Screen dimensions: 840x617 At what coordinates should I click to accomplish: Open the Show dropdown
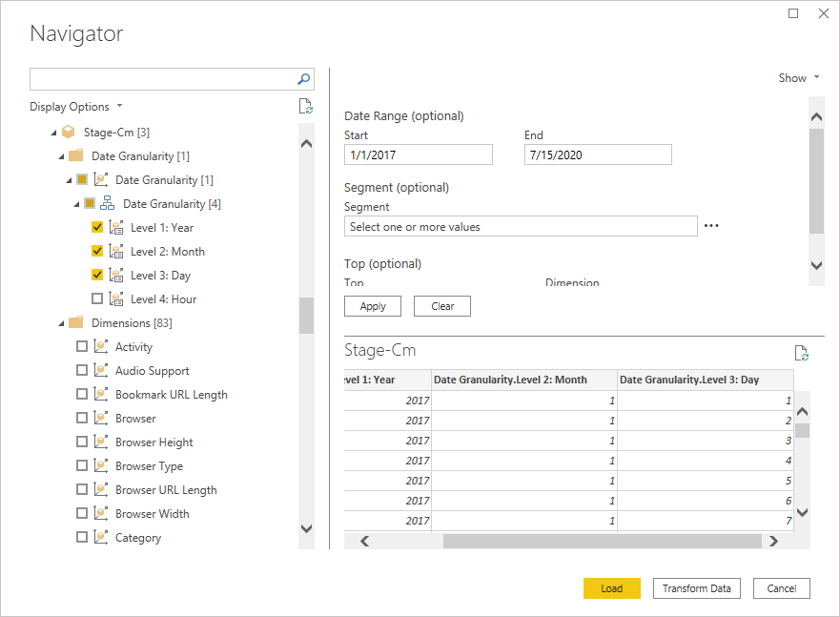799,77
